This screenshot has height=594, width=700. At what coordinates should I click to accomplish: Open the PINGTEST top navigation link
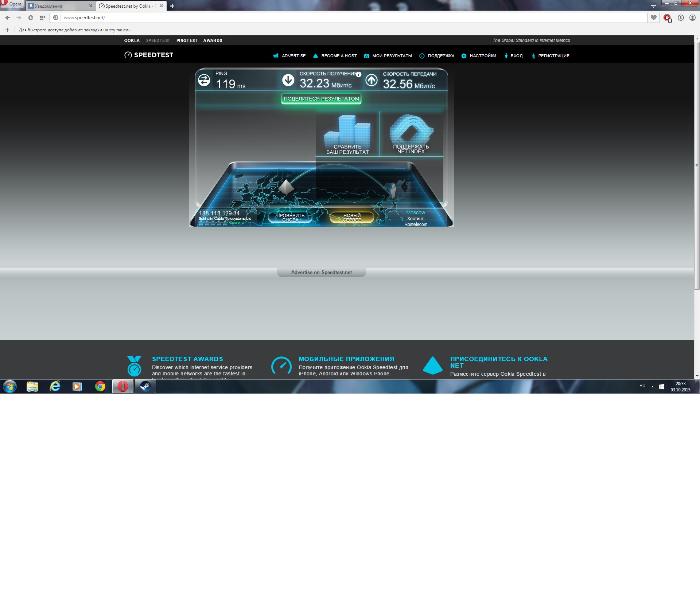[187, 40]
